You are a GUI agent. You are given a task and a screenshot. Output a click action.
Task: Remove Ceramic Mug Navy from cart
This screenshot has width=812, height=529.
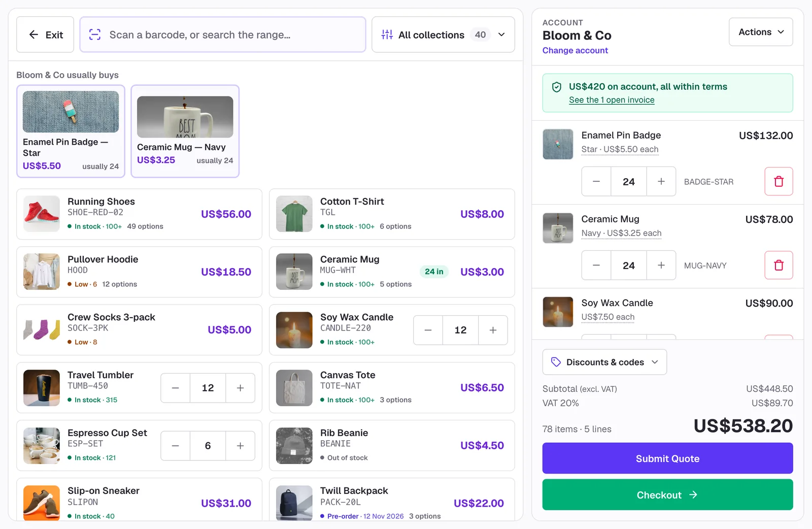[x=779, y=265]
